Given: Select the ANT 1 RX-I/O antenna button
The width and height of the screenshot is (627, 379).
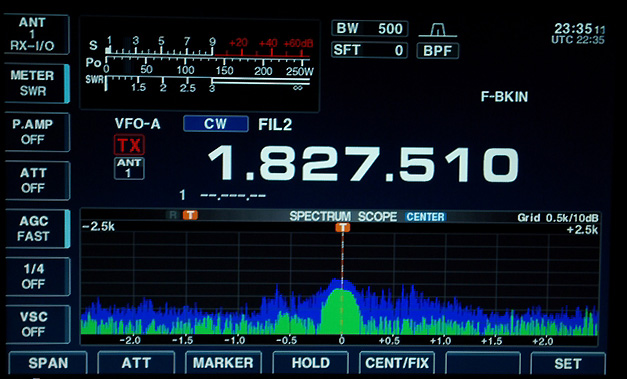Looking at the screenshot, I should point(37,34).
